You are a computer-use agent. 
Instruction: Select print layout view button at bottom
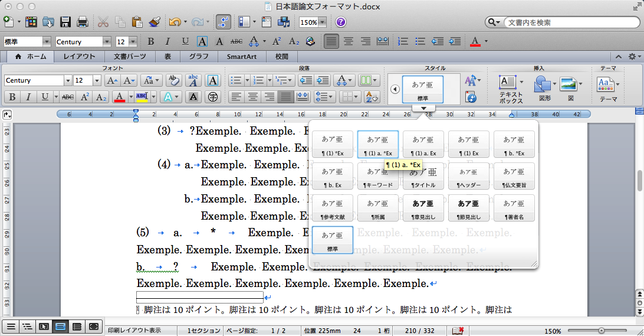[60, 327]
